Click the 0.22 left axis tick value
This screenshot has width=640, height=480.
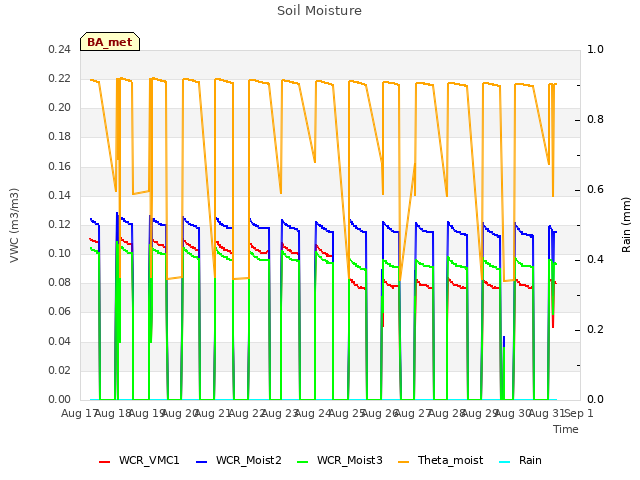(60, 78)
